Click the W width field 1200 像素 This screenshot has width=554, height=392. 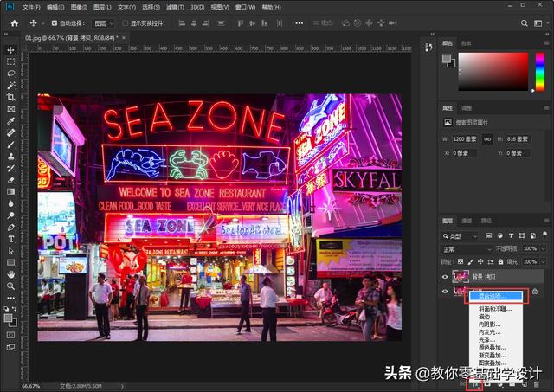tap(465, 139)
